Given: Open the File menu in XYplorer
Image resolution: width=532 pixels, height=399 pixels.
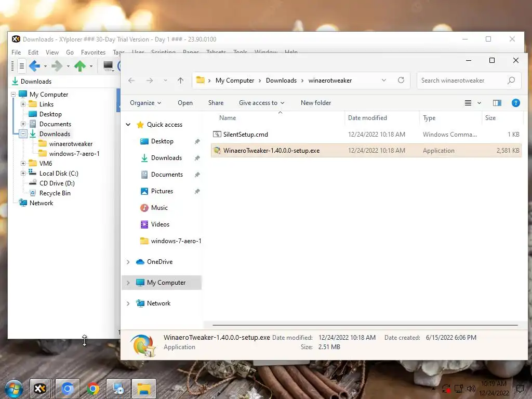Looking at the screenshot, I should [16, 52].
